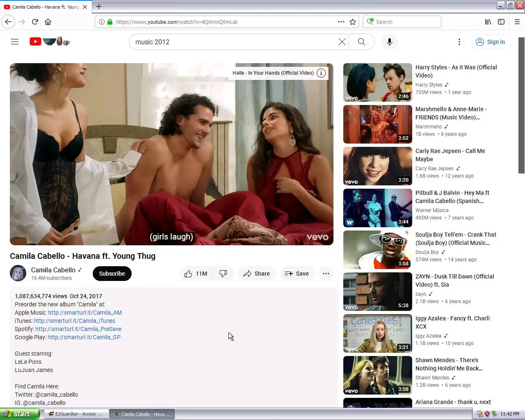The width and height of the screenshot is (525, 420).
Task: Like the video with thumbs up
Action: 196,274
